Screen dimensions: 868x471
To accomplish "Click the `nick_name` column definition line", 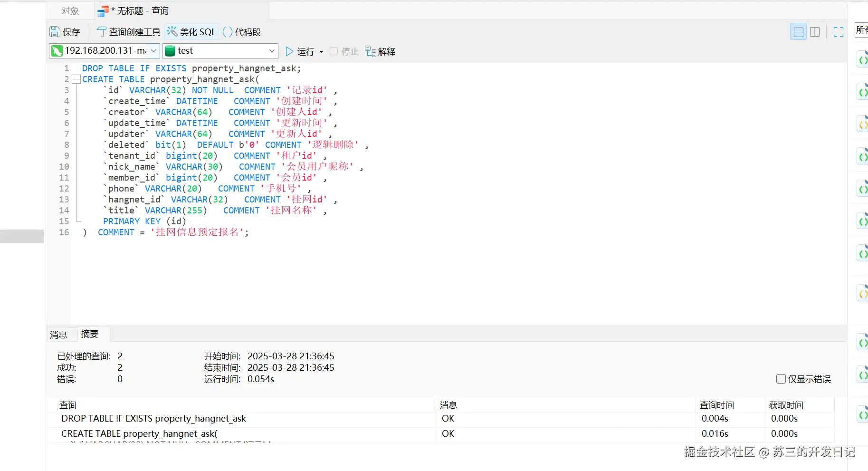I will tap(234, 167).
